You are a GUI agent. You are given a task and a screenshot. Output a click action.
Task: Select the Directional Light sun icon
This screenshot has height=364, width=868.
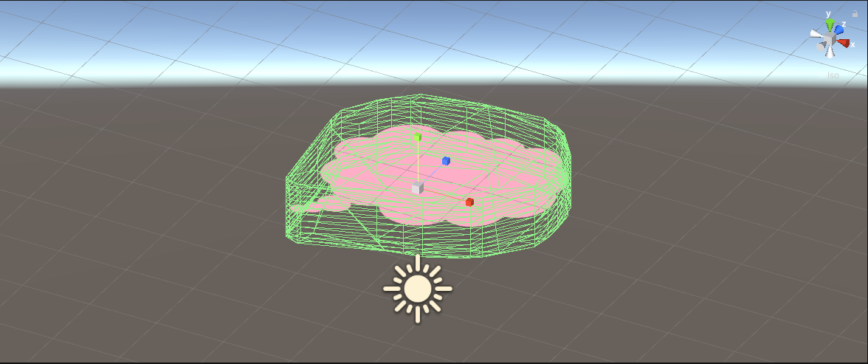tap(418, 288)
